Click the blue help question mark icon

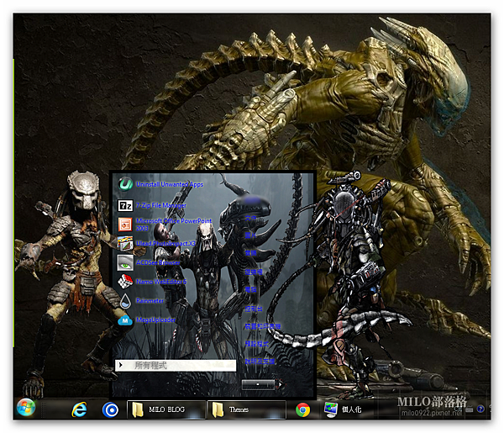480,409
